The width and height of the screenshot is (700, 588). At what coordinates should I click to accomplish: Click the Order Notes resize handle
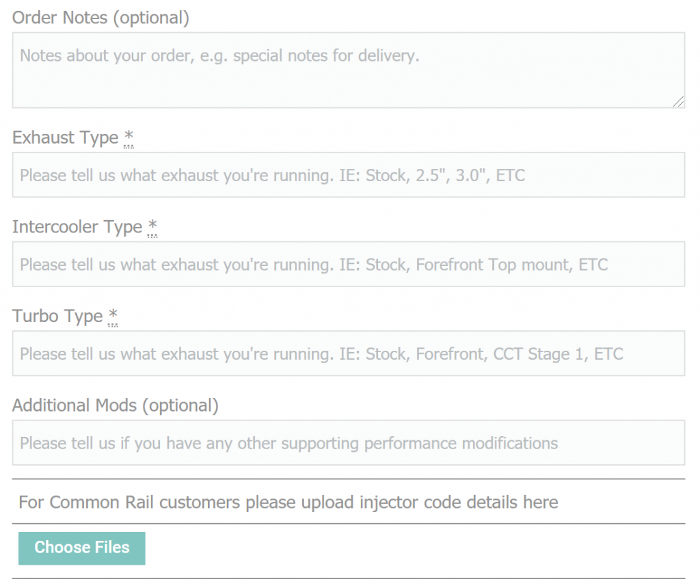[678, 102]
